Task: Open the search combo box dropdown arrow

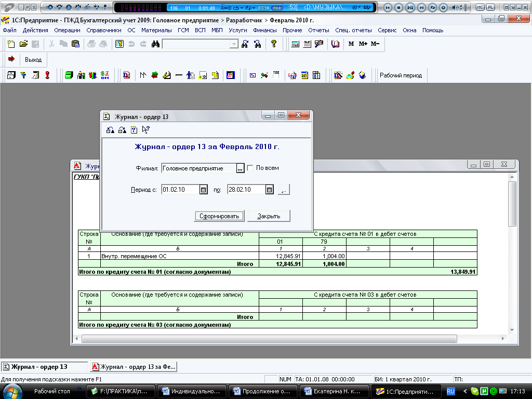Action: tap(234, 44)
